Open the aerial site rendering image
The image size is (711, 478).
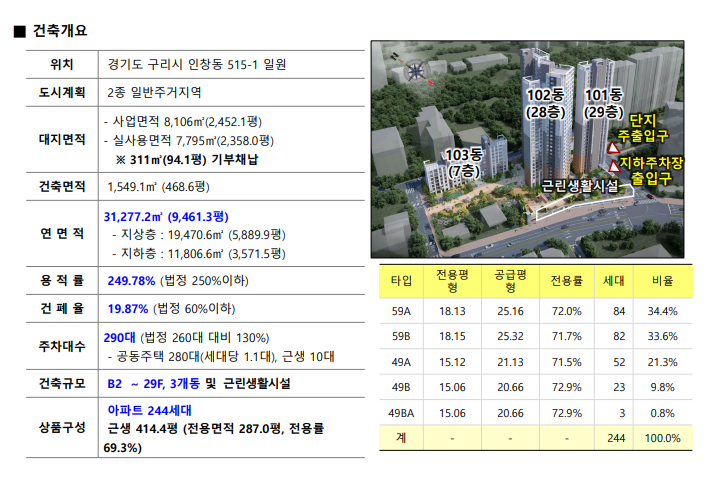point(527,149)
